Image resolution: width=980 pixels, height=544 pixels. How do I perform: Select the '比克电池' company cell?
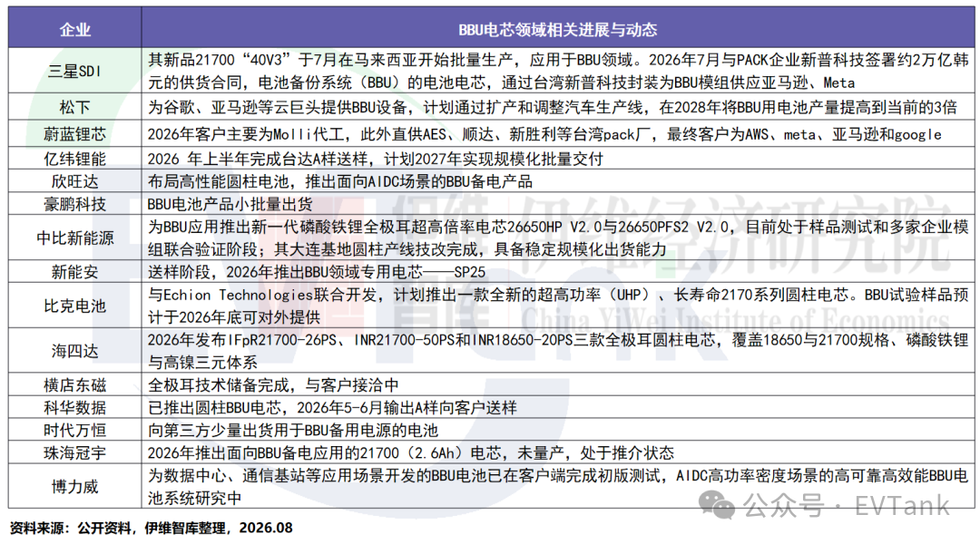pos(75,306)
